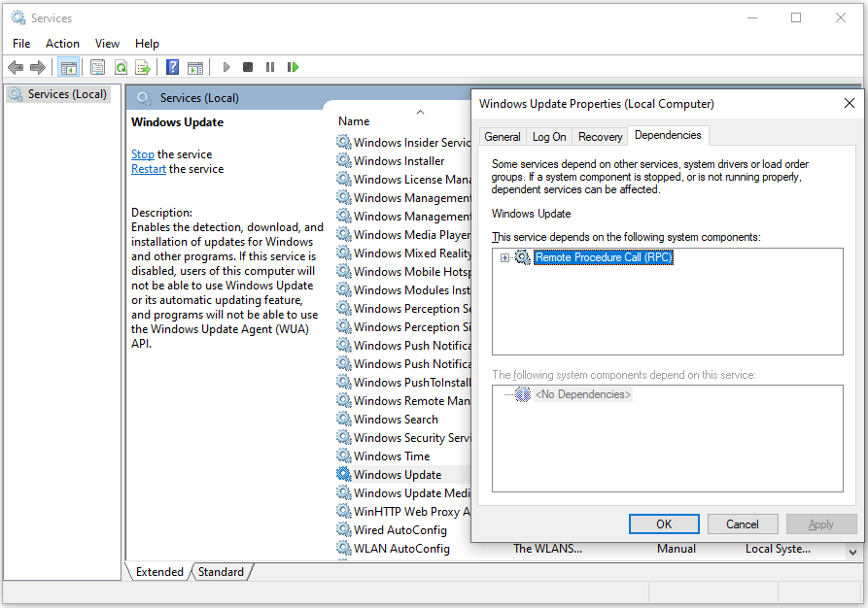This screenshot has width=868, height=608.
Task: Select the Windows Modules Installer service row
Action: (x=403, y=289)
